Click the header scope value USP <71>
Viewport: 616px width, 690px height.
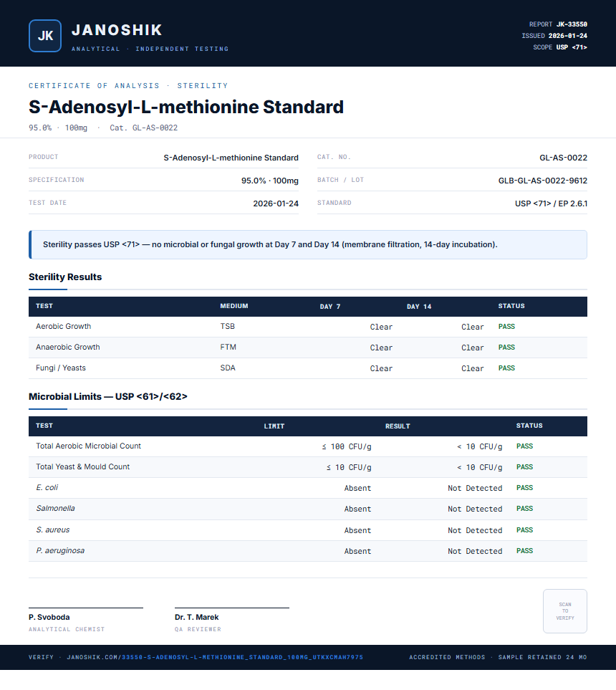click(572, 47)
